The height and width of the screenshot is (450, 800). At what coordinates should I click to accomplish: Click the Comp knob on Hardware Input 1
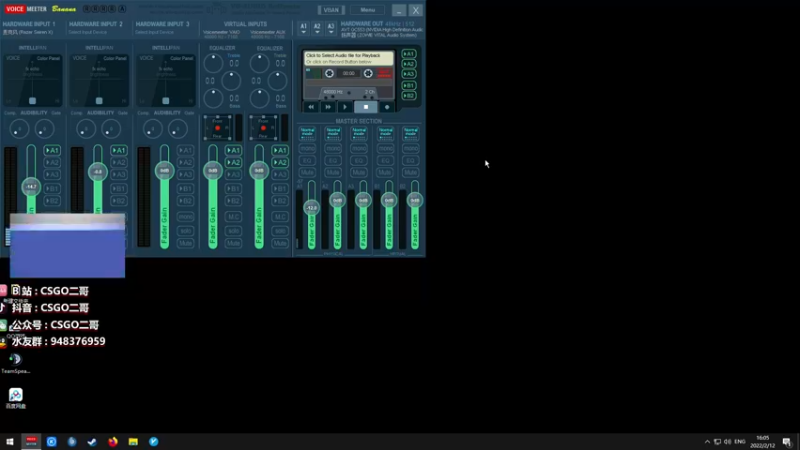[x=19, y=129]
